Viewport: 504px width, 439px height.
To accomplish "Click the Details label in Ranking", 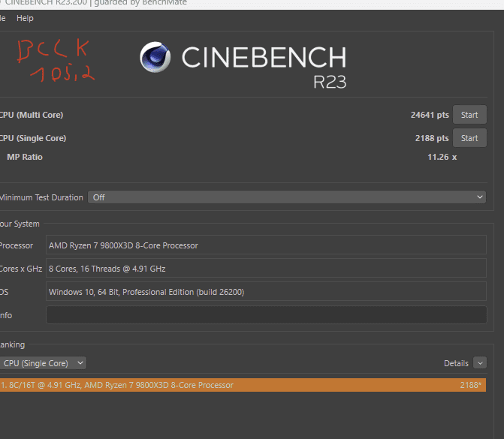I will tap(456, 363).
